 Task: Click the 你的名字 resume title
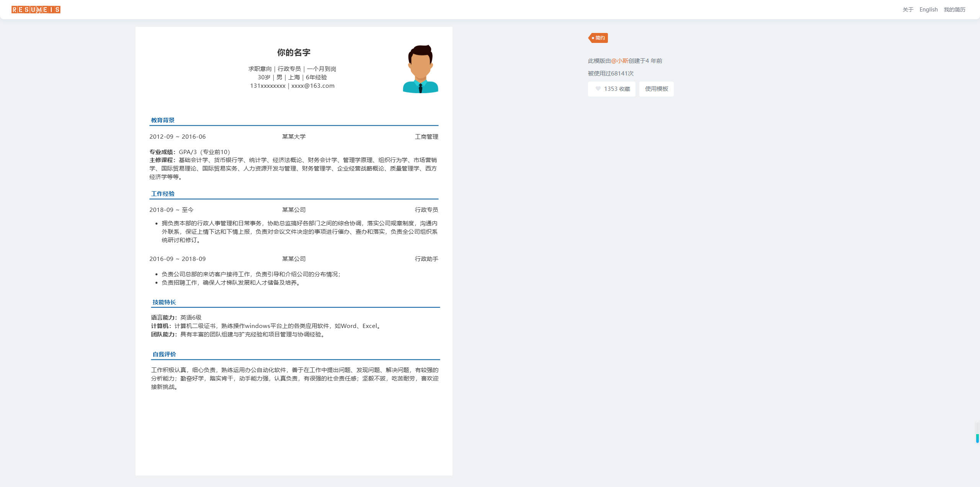[294, 52]
